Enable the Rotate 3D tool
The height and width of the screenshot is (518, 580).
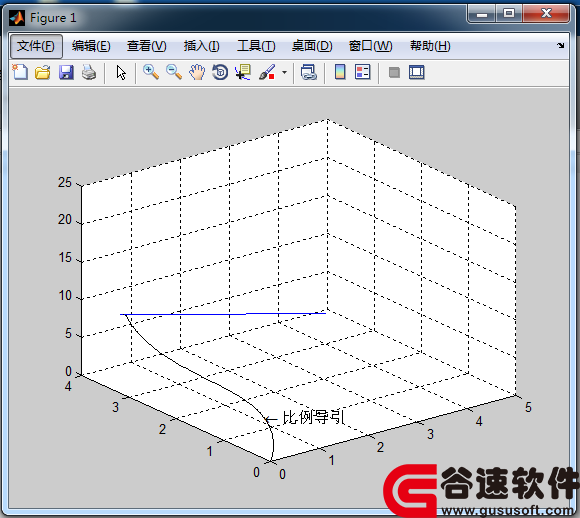pyautogui.click(x=220, y=72)
